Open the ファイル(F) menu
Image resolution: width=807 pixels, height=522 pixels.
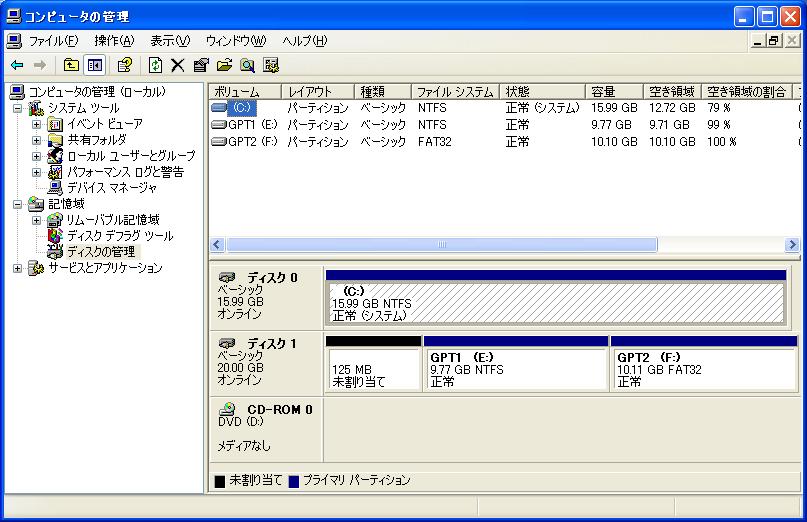(x=53, y=41)
